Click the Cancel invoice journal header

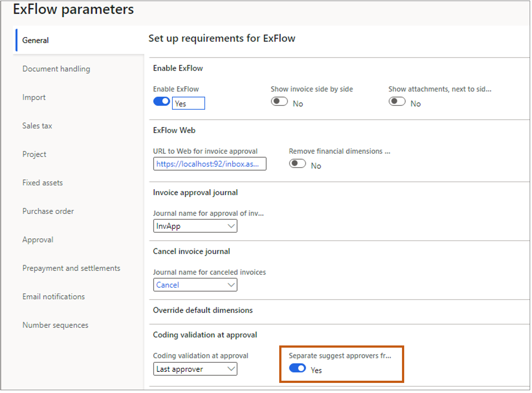[x=191, y=251]
